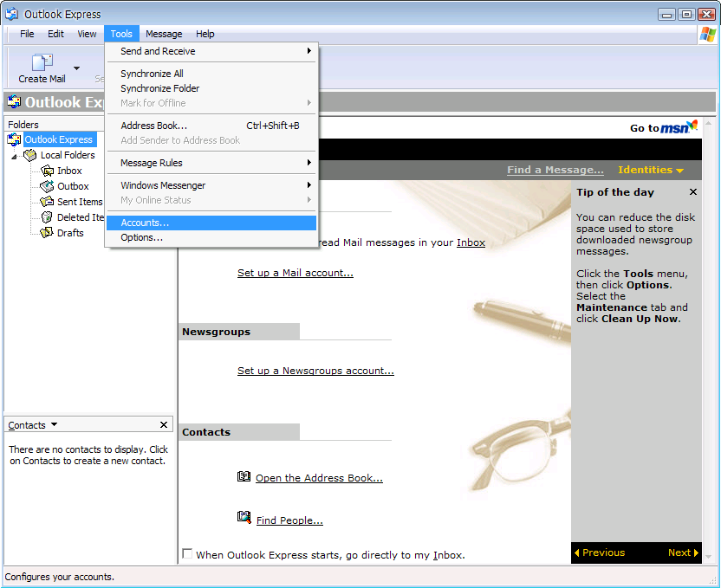This screenshot has width=721, height=588.
Task: Close the Contacts pane
Action: point(164,425)
